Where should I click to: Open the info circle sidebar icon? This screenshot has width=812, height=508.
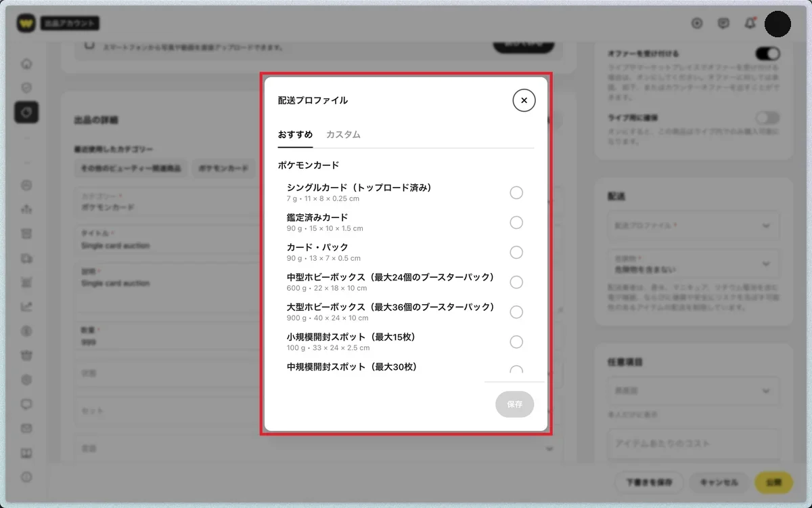26,477
